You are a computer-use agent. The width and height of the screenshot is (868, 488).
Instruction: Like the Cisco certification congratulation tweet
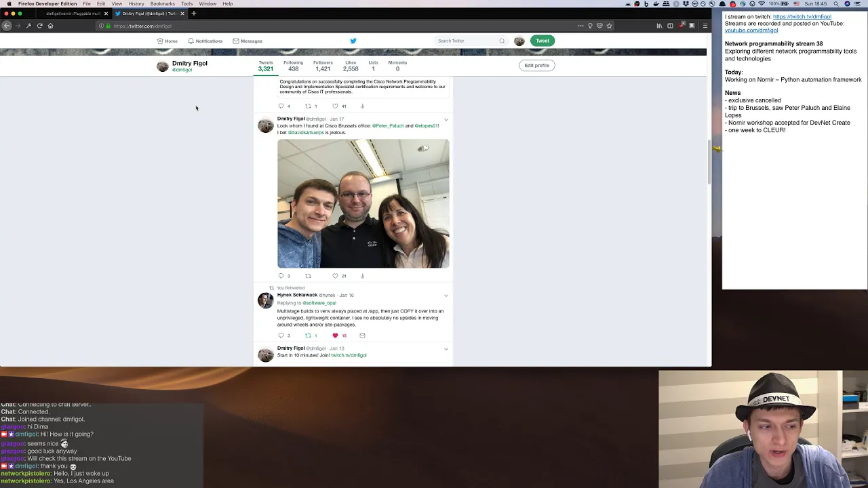[335, 106]
